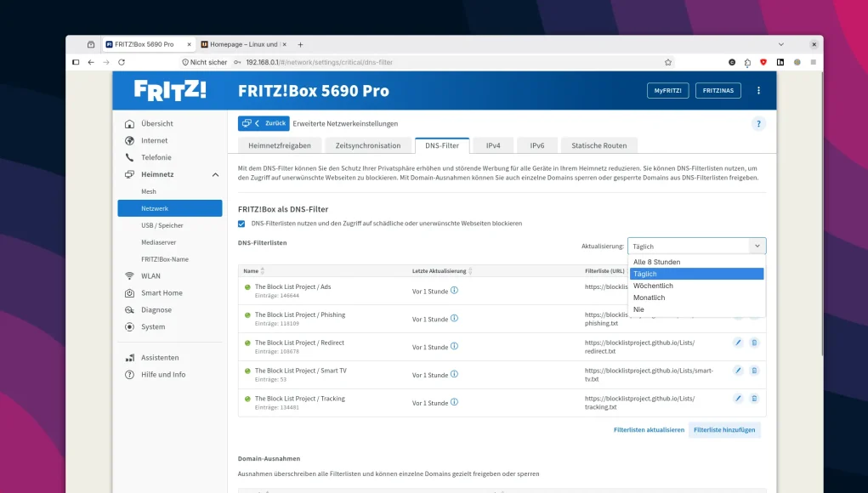Open MyFRITZ! button
The width and height of the screenshot is (868, 493).
667,91
